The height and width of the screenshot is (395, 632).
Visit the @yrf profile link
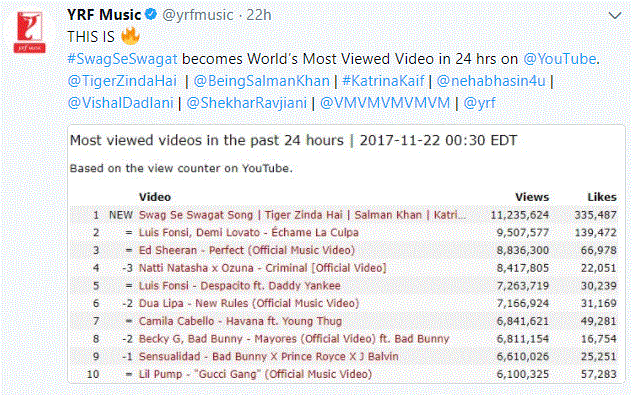480,103
